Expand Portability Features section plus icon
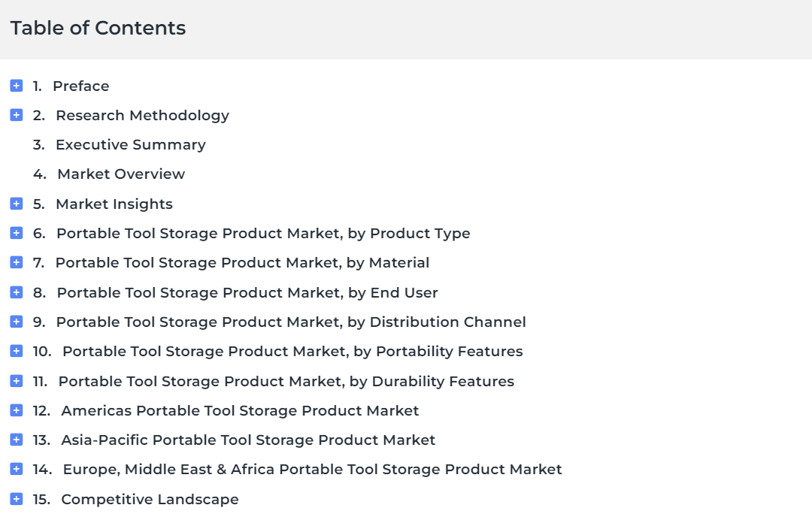Viewport: 812px width, 517px height. (16, 351)
